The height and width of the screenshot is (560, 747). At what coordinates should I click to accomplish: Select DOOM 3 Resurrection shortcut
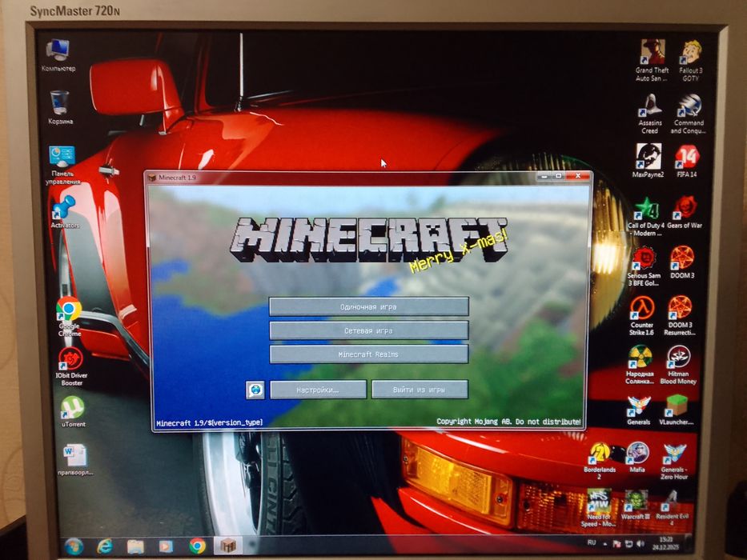point(680,316)
